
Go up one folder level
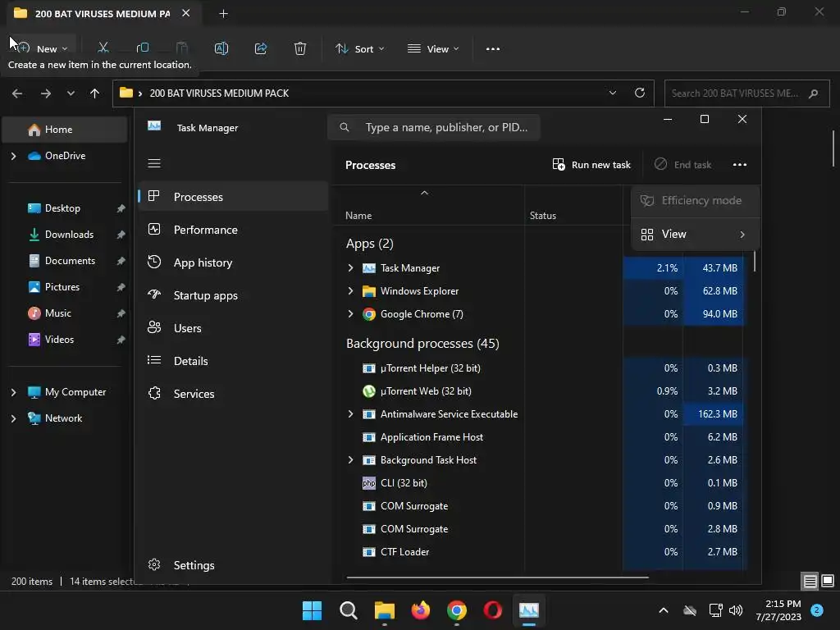point(95,94)
